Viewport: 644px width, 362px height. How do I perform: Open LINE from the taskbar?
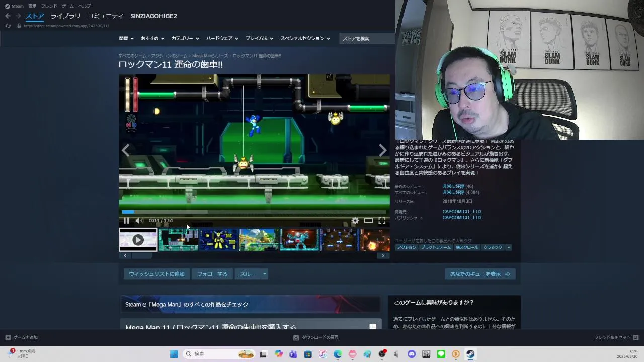(441, 354)
